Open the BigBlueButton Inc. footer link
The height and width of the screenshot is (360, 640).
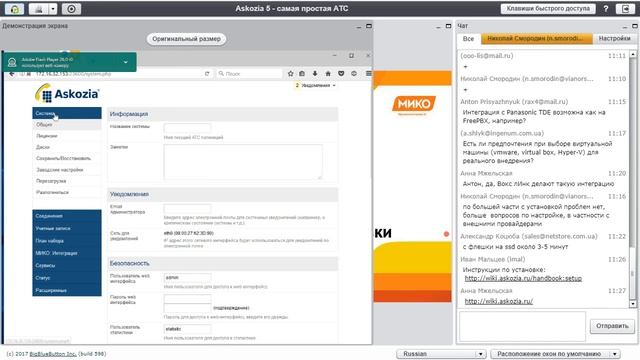coord(53,354)
